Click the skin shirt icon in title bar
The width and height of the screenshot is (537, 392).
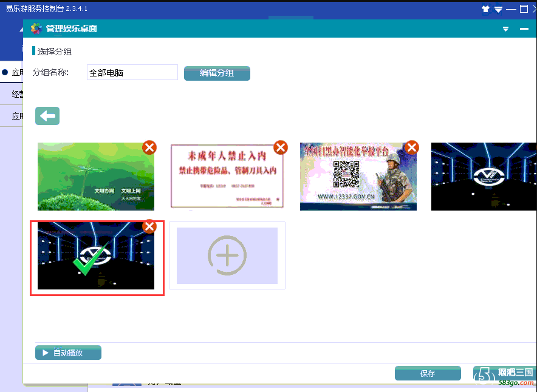[x=485, y=9]
